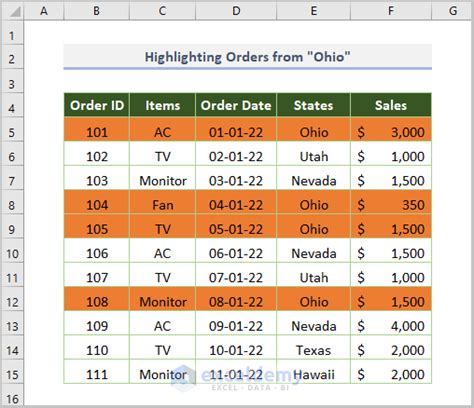Select column C header
The height and width of the screenshot is (408, 474).
click(x=162, y=11)
